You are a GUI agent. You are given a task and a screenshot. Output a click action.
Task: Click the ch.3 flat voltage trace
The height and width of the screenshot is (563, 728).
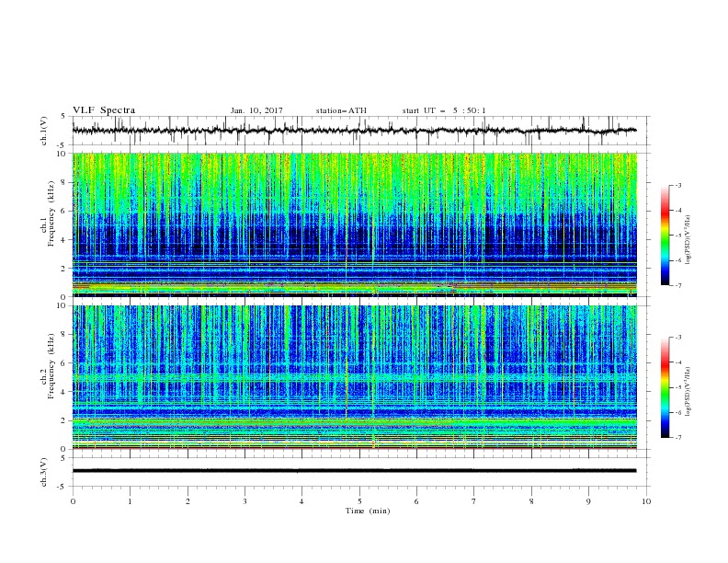pyautogui.click(x=354, y=471)
